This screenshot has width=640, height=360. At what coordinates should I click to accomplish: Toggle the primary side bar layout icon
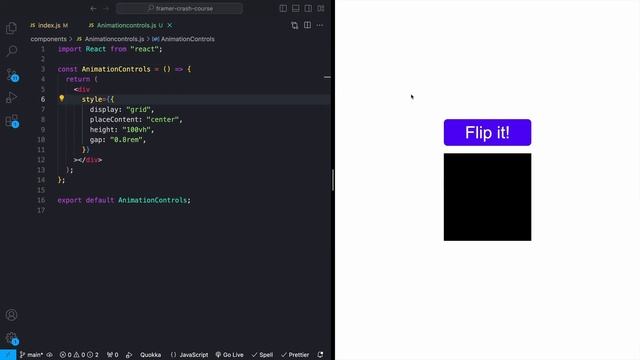(x=283, y=9)
